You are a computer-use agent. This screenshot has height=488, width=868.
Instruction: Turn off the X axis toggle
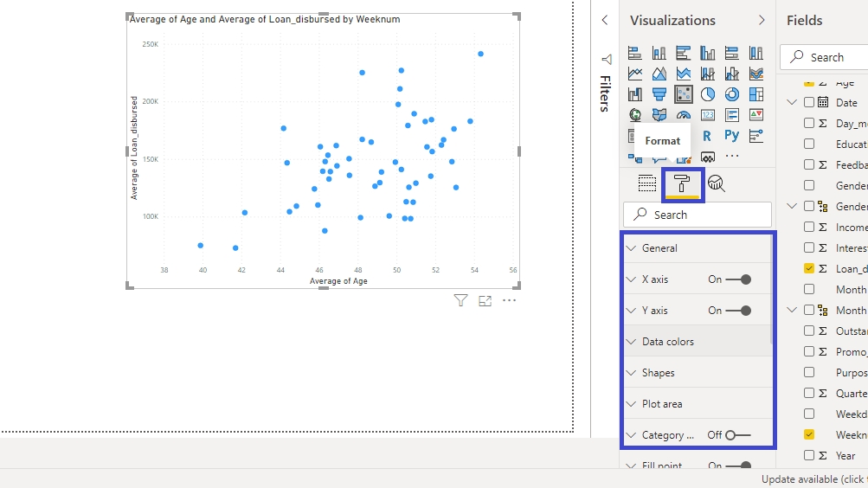pos(738,279)
